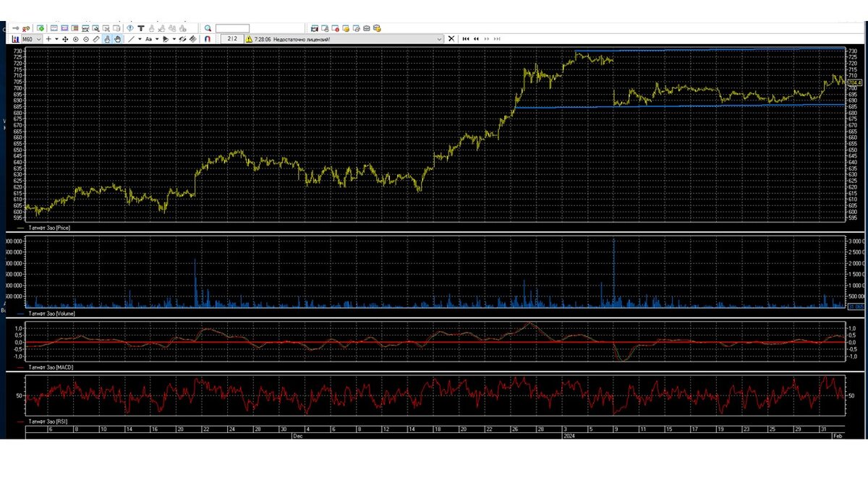Select the ruler measurement tool
The image size is (868, 488).
point(96,39)
